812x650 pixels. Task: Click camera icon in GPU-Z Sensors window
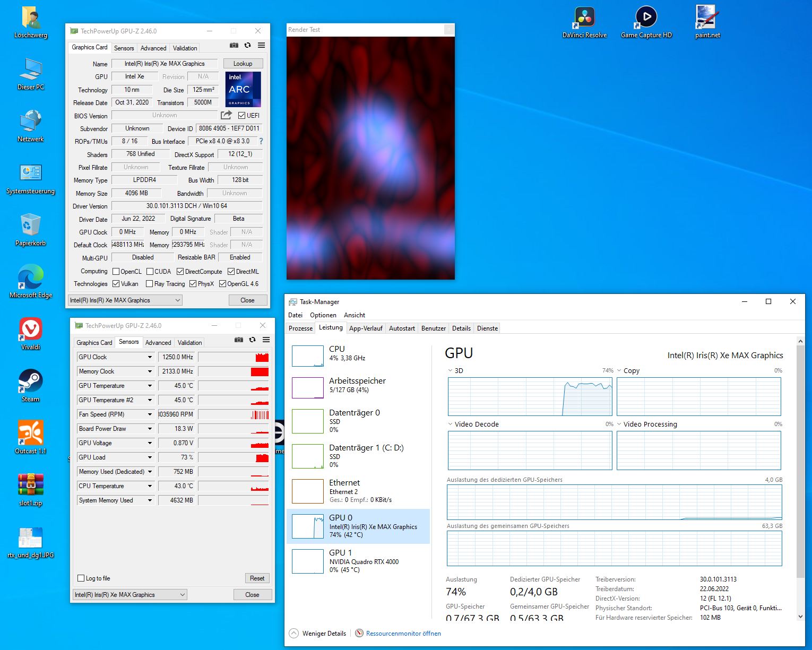pos(239,340)
